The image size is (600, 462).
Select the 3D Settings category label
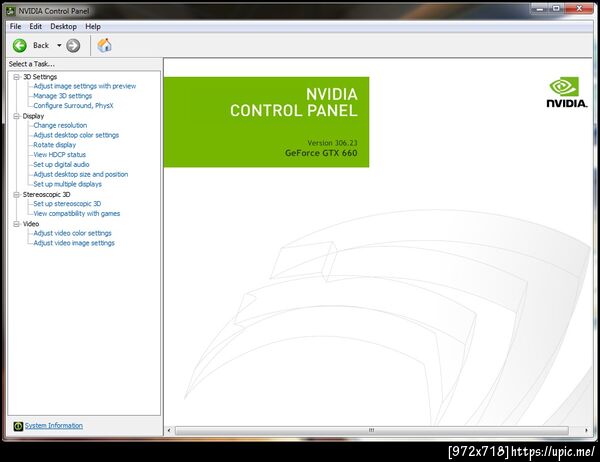40,77
